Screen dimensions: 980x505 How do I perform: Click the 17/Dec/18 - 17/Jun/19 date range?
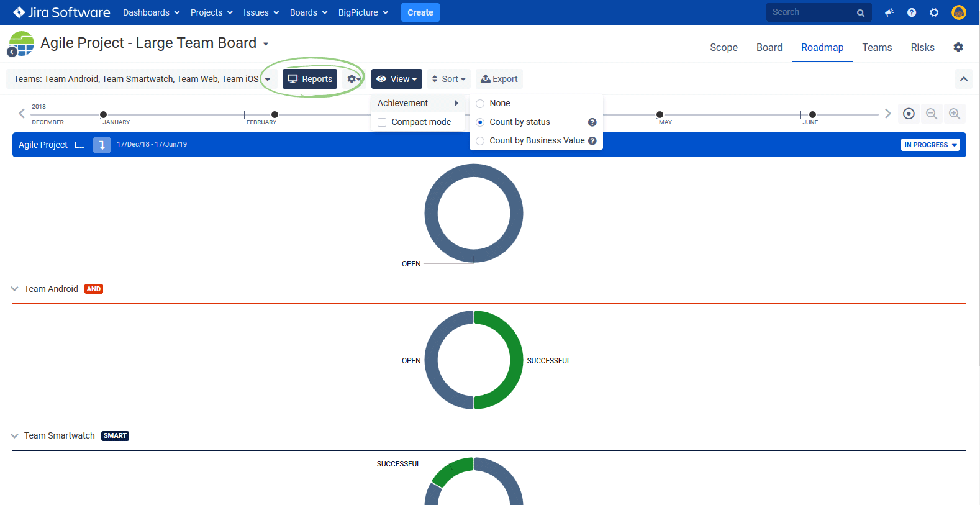(152, 144)
